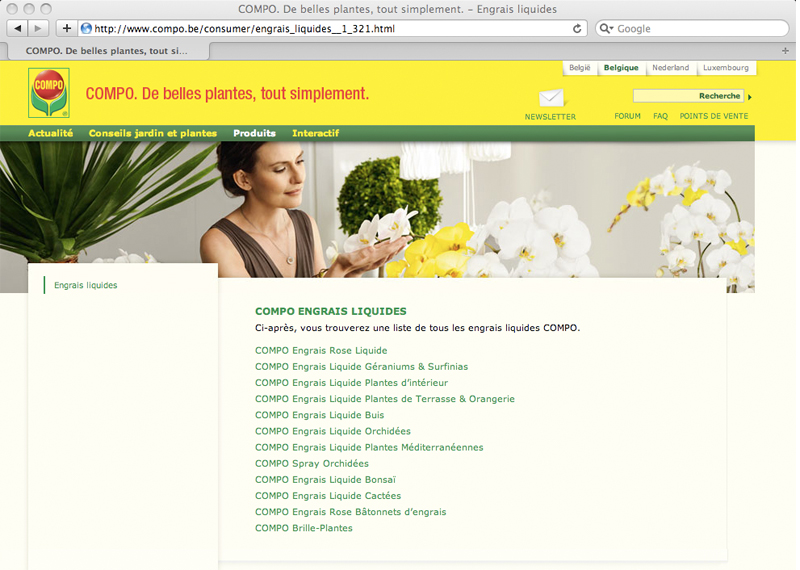This screenshot has height=570, width=800.
Task: Click the Google search magnifier dropdown
Action: pyautogui.click(x=607, y=28)
